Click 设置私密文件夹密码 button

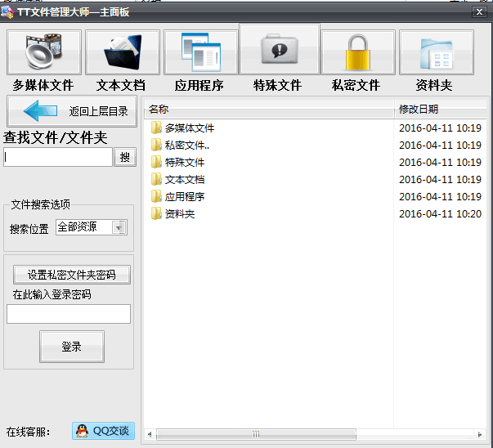[x=72, y=275]
